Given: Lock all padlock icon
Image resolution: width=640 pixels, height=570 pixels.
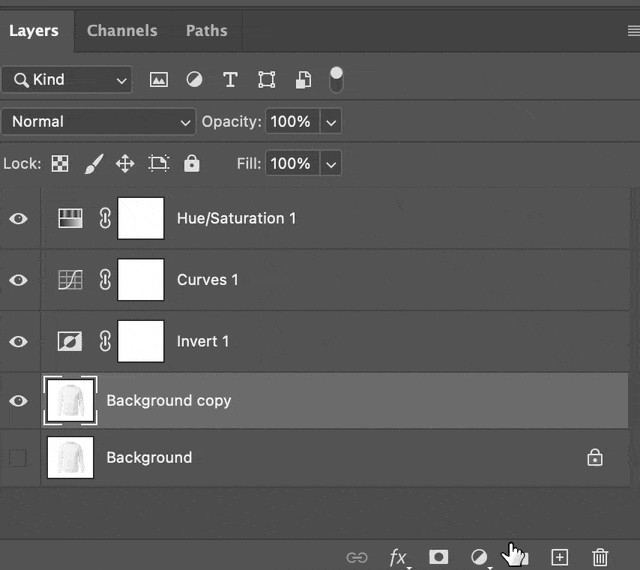Looking at the screenshot, I should tap(191, 163).
